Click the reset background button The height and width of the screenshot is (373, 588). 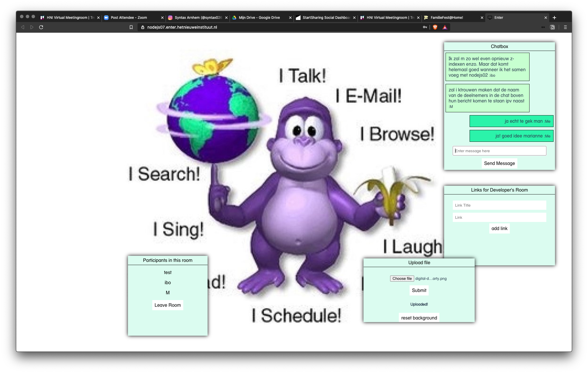click(x=419, y=317)
